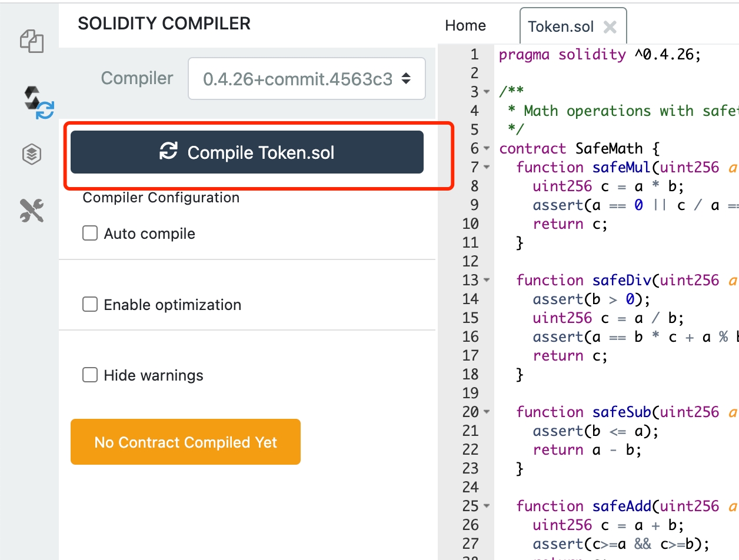Open the Compiler version dropdown

coord(306,79)
